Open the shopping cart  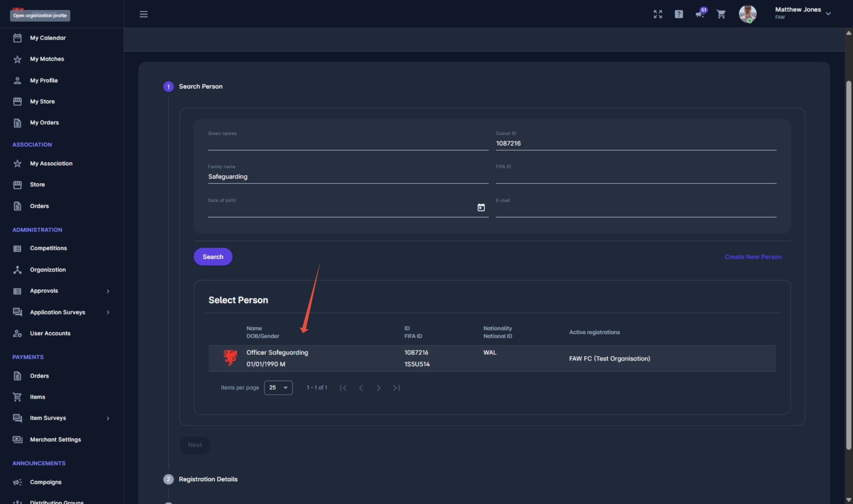(721, 14)
